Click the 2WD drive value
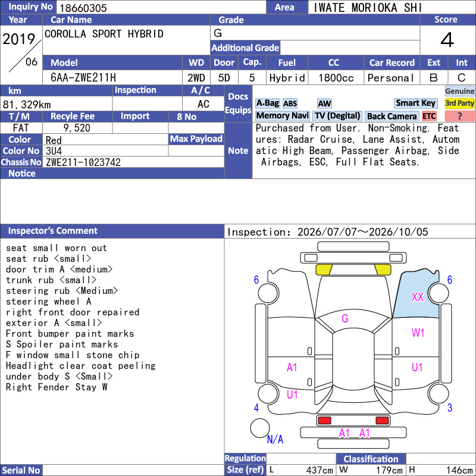This screenshot has width=476, height=476. pos(196,78)
